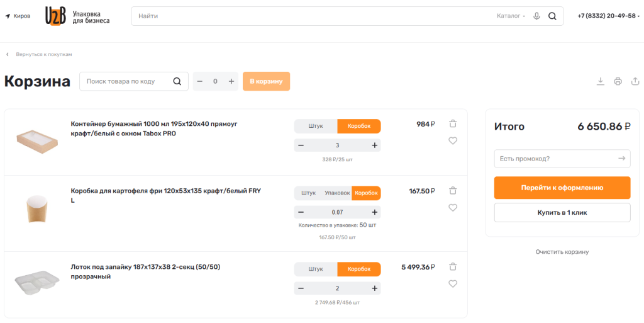Click the print cart icon

(x=618, y=81)
